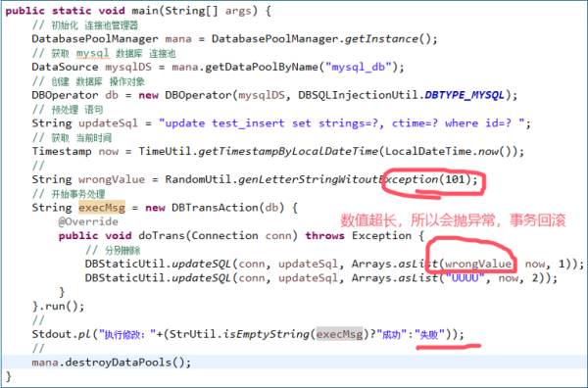Click the "mysql_db" string literal
The width and height of the screenshot is (588, 388).
359,68
